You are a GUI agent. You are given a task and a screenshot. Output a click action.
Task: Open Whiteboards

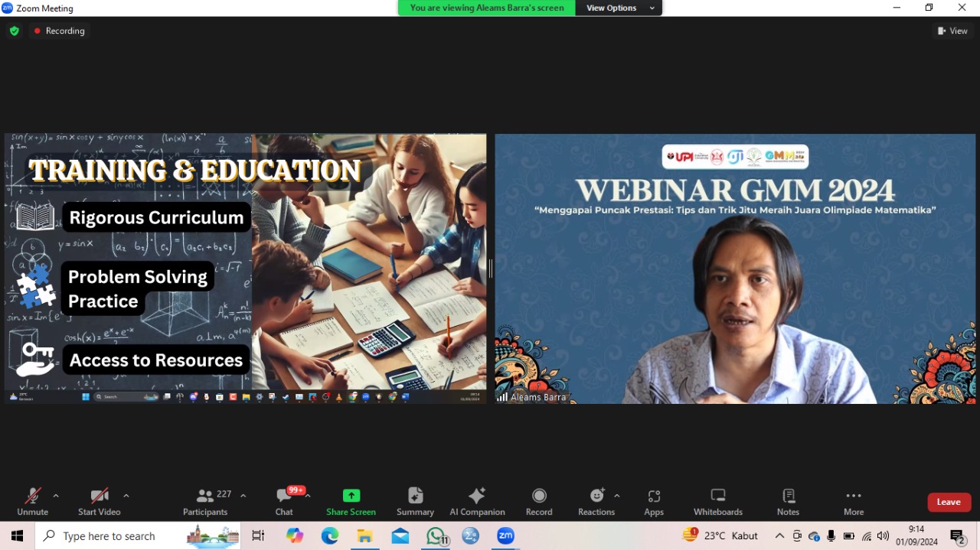pos(718,502)
